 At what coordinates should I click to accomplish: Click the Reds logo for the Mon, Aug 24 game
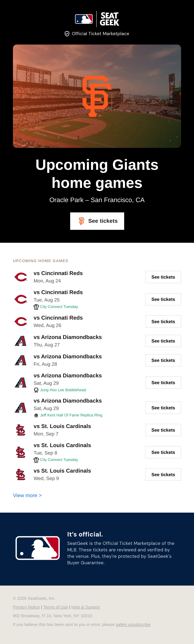click(21, 277)
